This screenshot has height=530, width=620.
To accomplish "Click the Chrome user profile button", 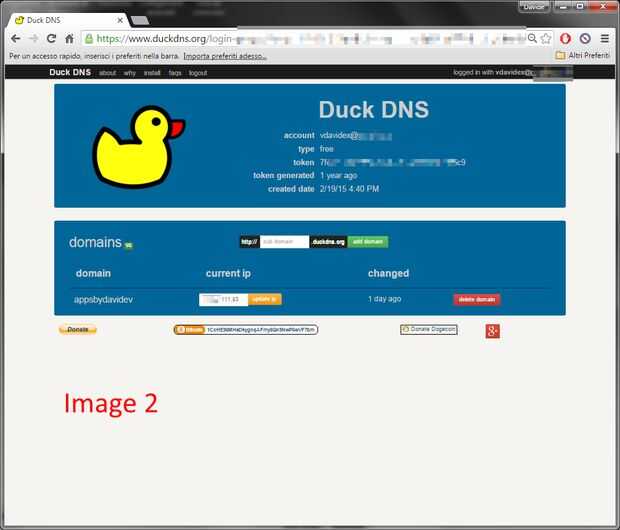I will [x=534, y=7].
